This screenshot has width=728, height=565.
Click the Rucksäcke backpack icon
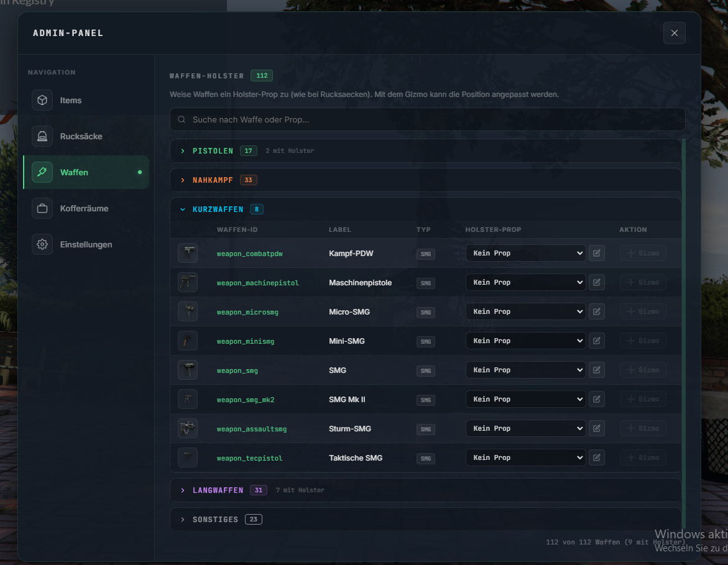coord(42,136)
